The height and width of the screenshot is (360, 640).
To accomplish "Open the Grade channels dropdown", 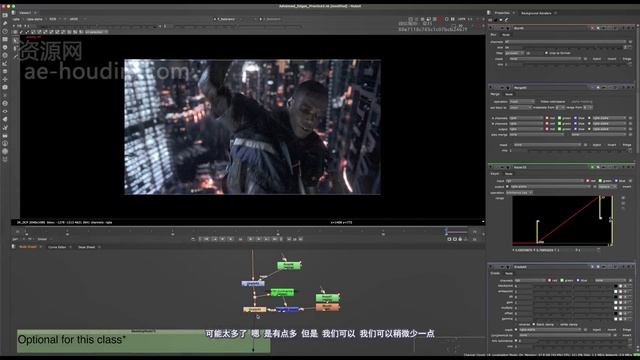I will 530,280.
